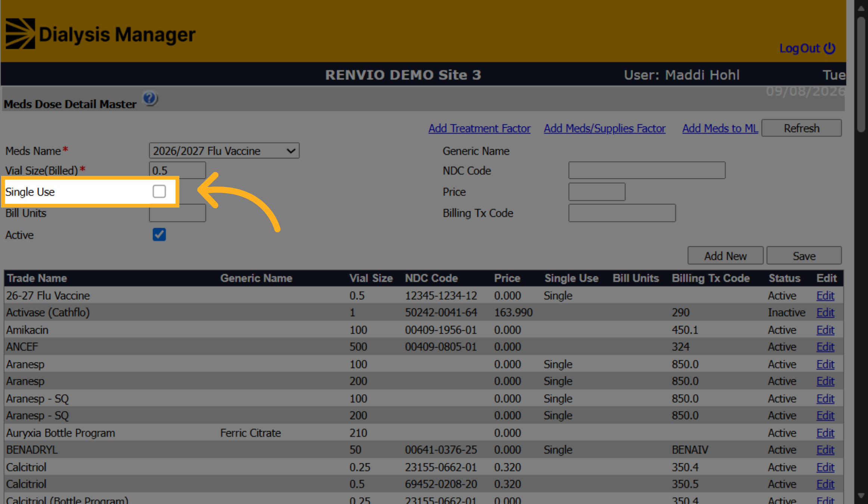The image size is (868, 504).
Task: Click the Log Out text link
Action: click(x=799, y=48)
